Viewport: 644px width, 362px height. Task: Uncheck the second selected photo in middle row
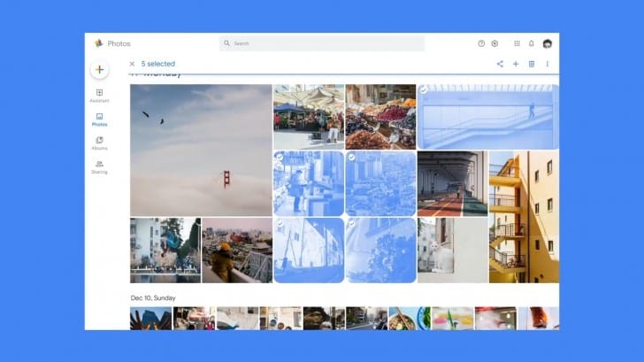(351, 157)
